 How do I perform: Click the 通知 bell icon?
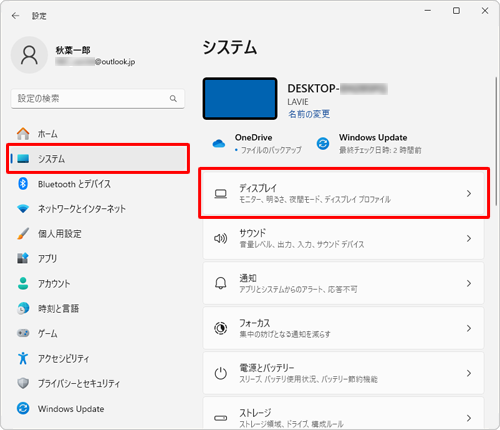coord(221,283)
